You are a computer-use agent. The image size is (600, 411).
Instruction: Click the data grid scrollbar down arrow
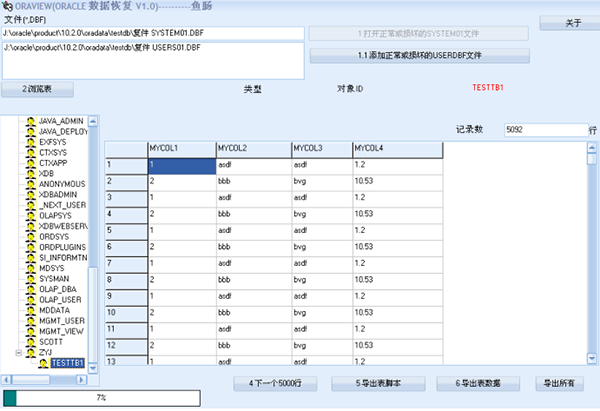592,359
